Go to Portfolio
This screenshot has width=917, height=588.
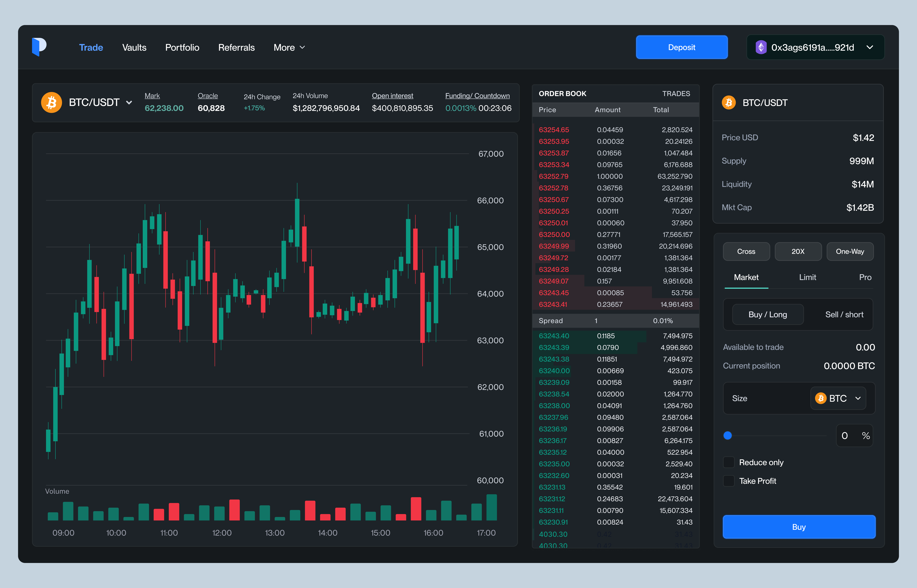pyautogui.click(x=182, y=47)
